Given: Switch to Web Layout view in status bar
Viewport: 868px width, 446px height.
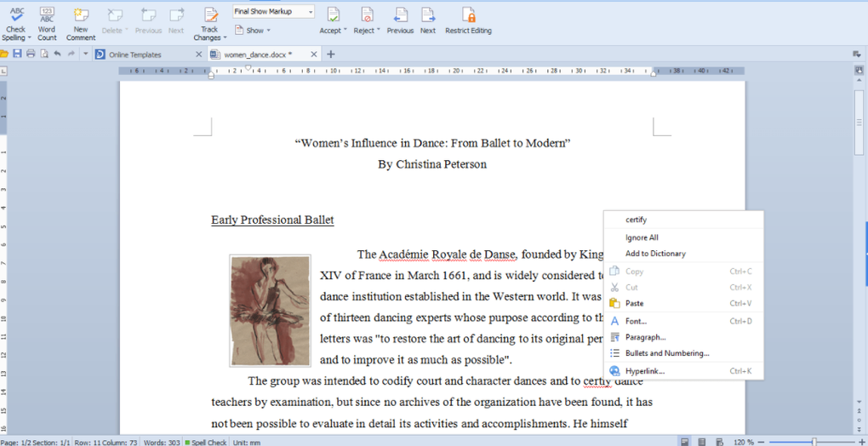Looking at the screenshot, I should coord(720,442).
